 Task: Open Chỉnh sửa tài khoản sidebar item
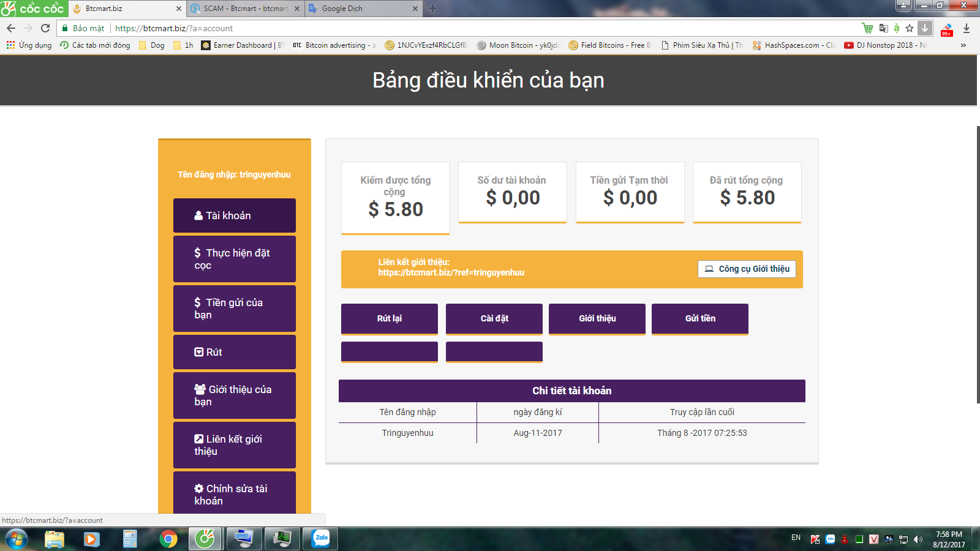(x=235, y=493)
